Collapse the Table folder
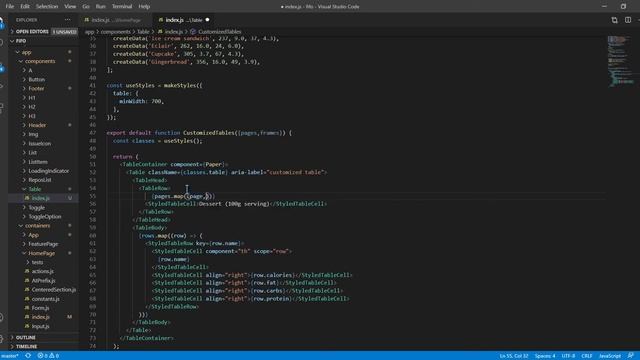The image size is (640, 360). pos(35,189)
